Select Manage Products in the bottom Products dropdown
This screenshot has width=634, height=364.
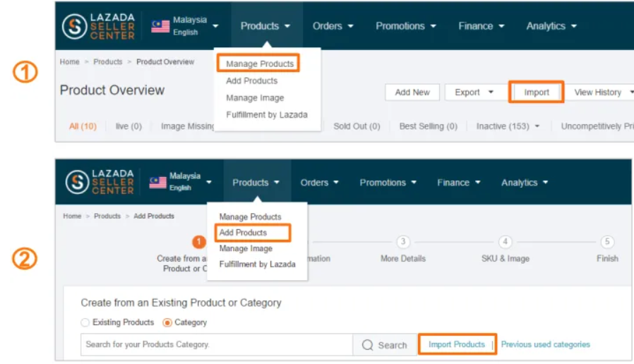coord(250,217)
